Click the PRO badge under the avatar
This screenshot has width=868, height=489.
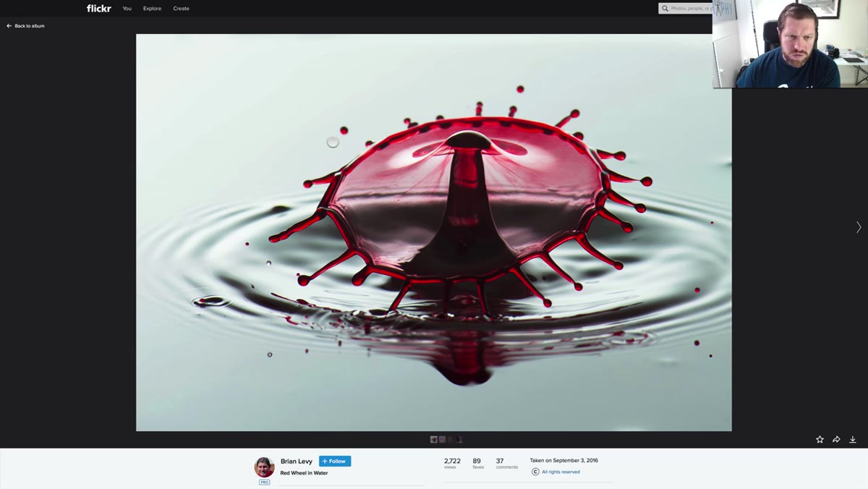[264, 482]
